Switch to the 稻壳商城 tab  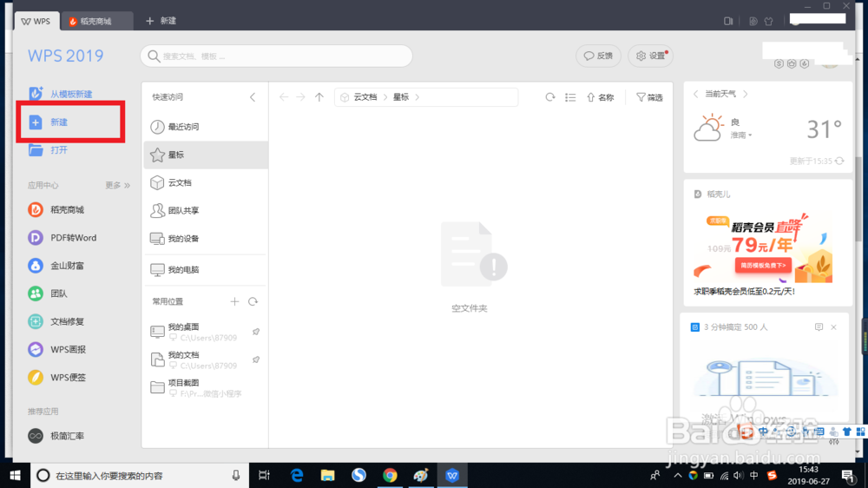point(97,21)
